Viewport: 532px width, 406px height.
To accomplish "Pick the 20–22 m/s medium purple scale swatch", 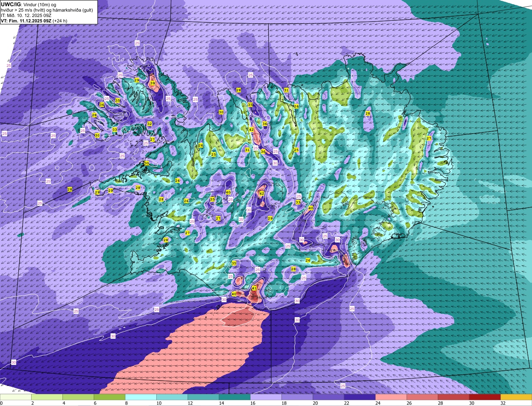I will (328, 397).
